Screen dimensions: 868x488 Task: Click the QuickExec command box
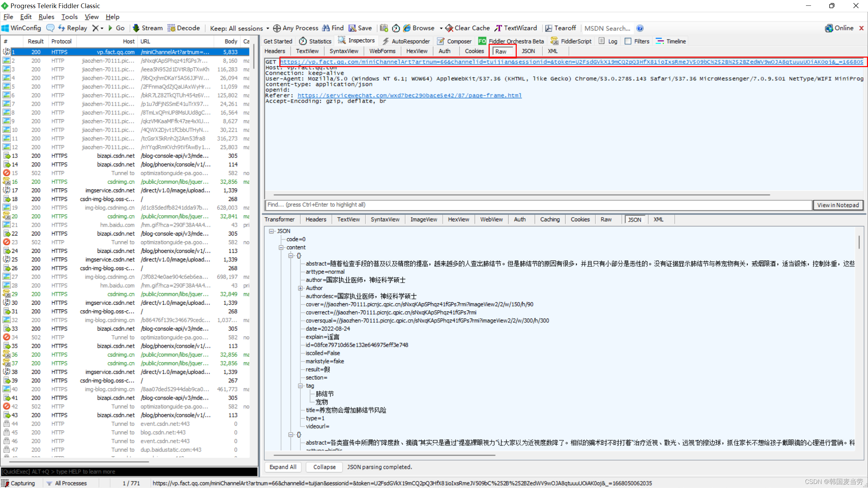pyautogui.click(x=129, y=472)
